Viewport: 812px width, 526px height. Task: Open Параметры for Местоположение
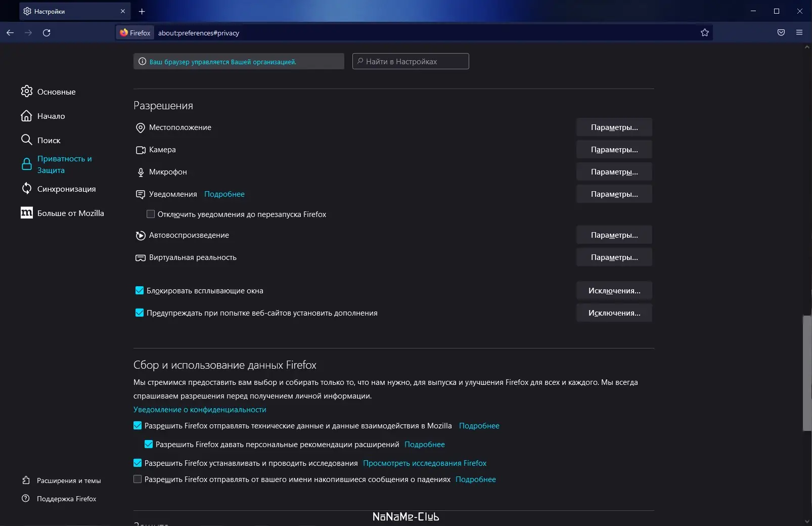614,127
